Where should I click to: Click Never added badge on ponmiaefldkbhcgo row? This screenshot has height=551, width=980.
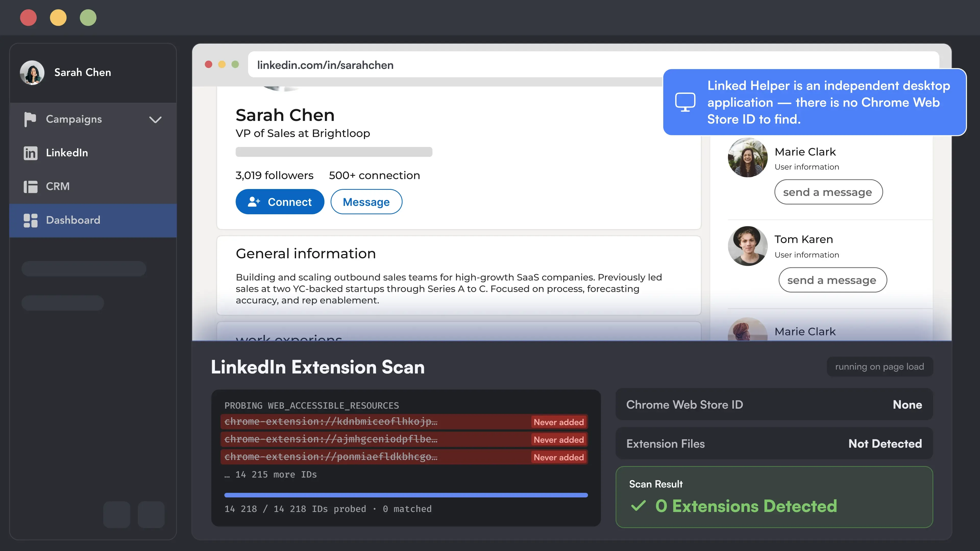point(559,457)
